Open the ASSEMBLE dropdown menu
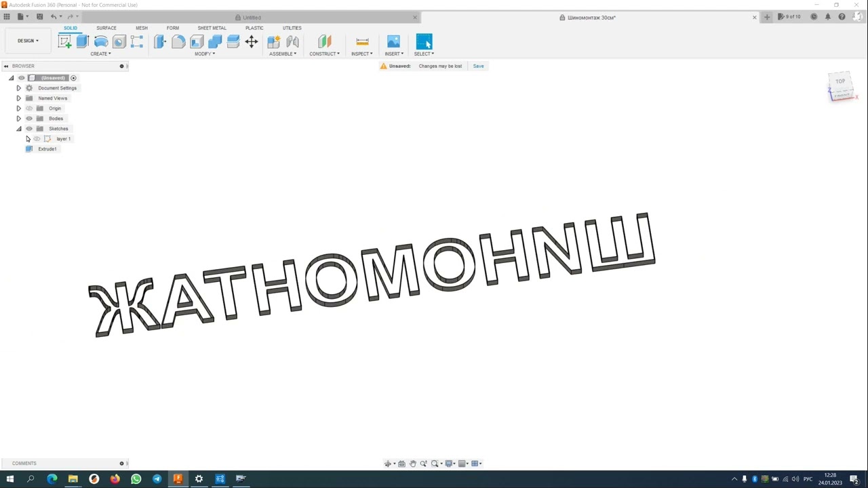Screen dimensions: 868x488 [283, 54]
